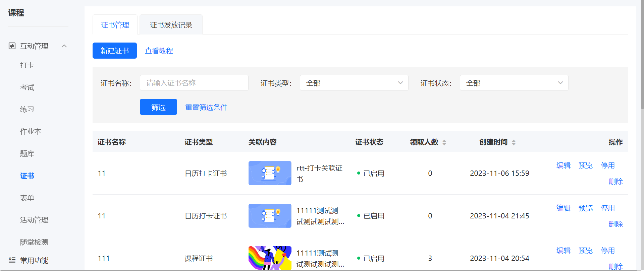Screen dimensions: 644x271
Task: Click 停用 for the 2023-11-06 certificate
Action: click(x=607, y=165)
